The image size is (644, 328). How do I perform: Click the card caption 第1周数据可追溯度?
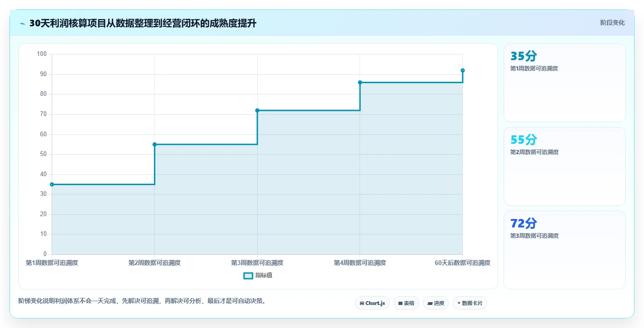pos(534,69)
